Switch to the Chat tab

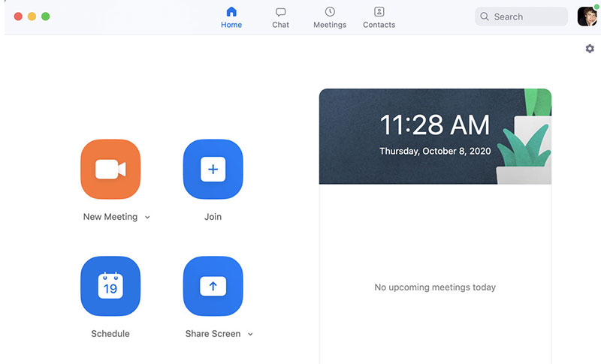(x=280, y=17)
